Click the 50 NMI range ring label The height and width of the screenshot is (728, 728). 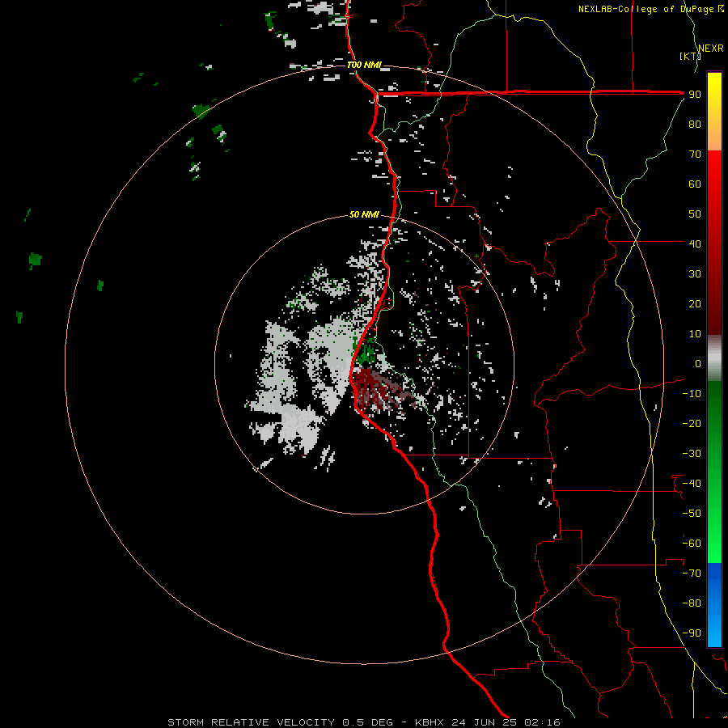[x=364, y=214]
